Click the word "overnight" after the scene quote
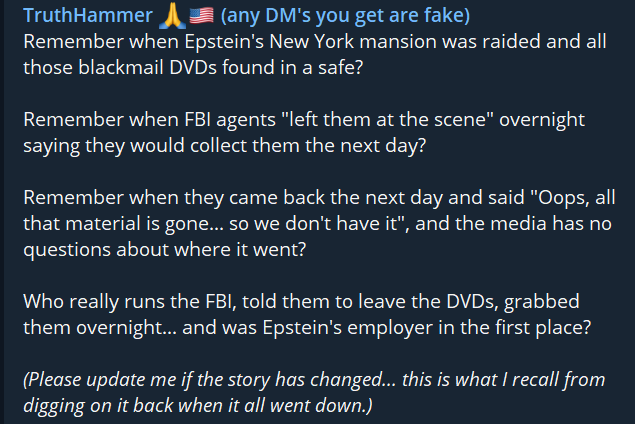The height and width of the screenshot is (424, 635). coord(542,120)
